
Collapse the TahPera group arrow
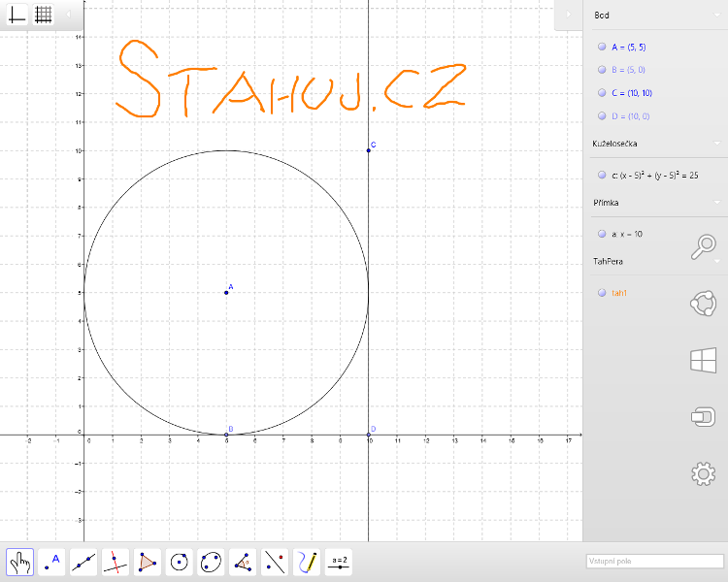717,261
